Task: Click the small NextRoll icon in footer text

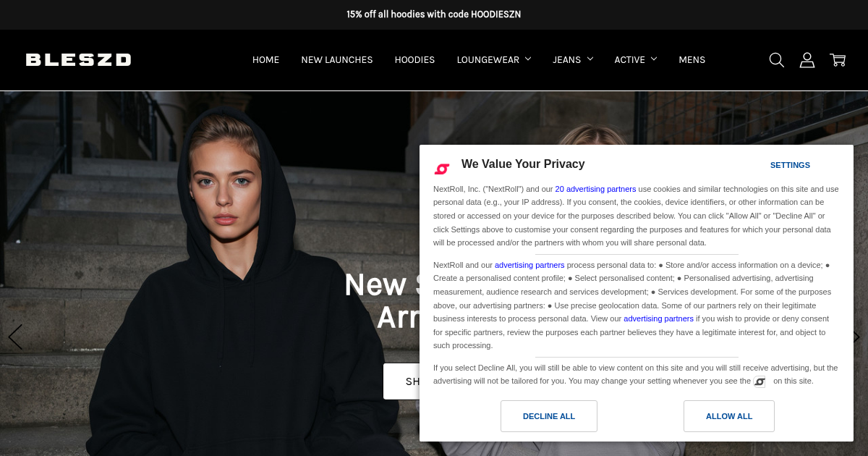Action: tap(759, 381)
